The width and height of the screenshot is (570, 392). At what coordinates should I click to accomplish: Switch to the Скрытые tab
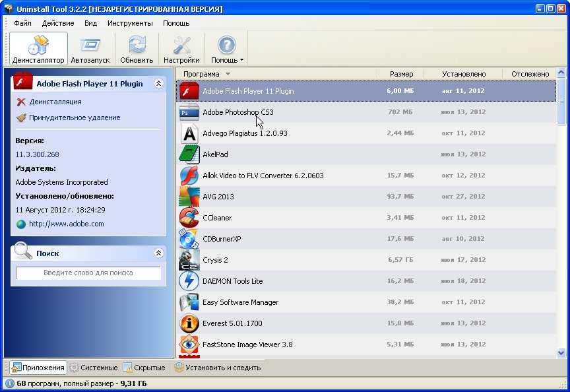pos(144,368)
